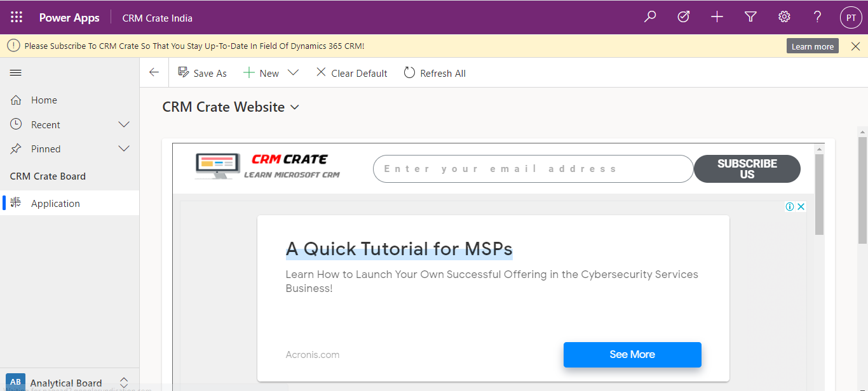Open the settings gear icon
Image resolution: width=868 pixels, height=391 pixels.
784,17
